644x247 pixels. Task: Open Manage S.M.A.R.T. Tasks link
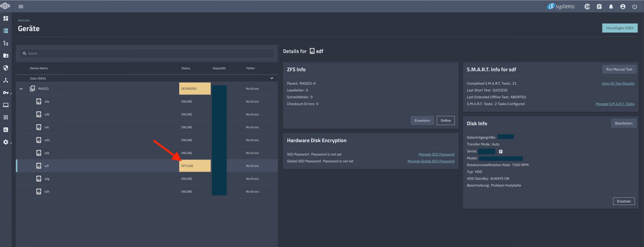(615, 104)
